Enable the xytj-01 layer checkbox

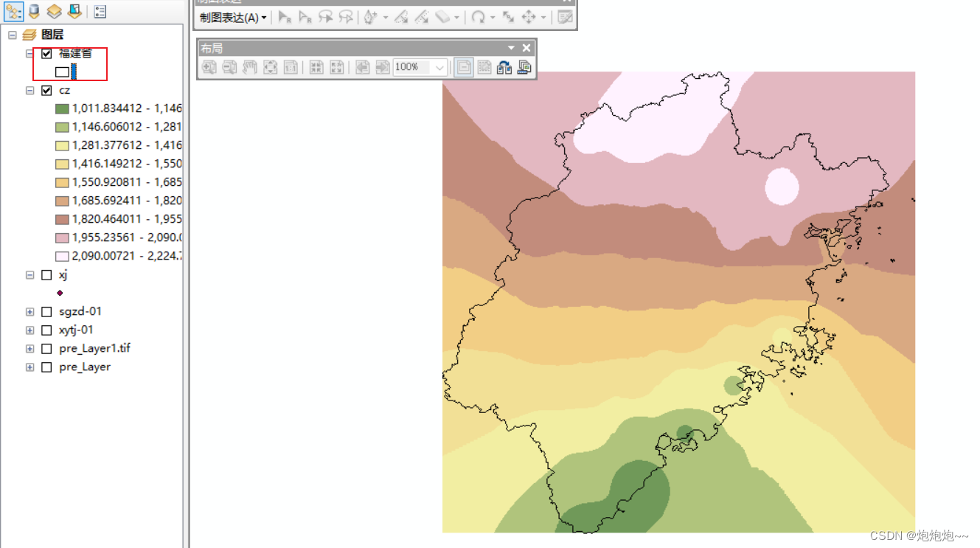47,330
